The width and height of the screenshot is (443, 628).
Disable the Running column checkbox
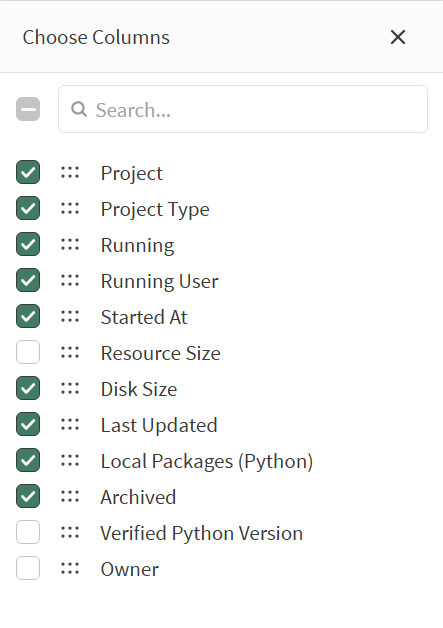(28, 244)
